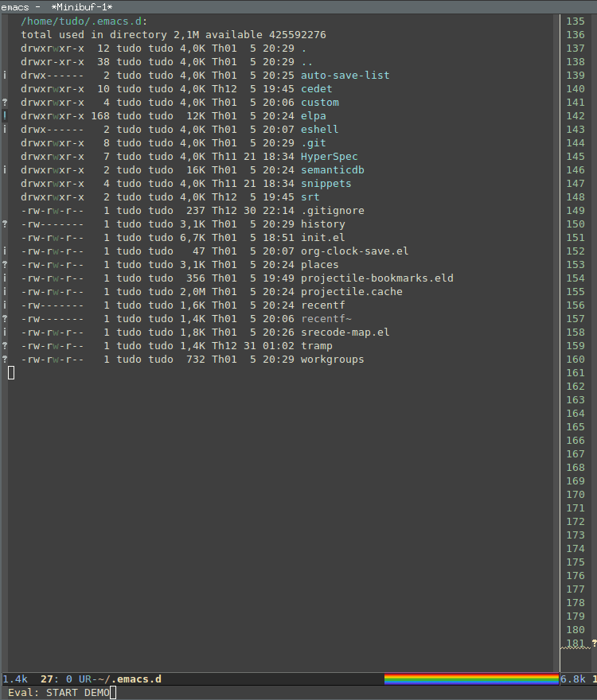The image size is (597, 700).
Task: Click the question fringe marker beside custom
Action: (x=5, y=103)
